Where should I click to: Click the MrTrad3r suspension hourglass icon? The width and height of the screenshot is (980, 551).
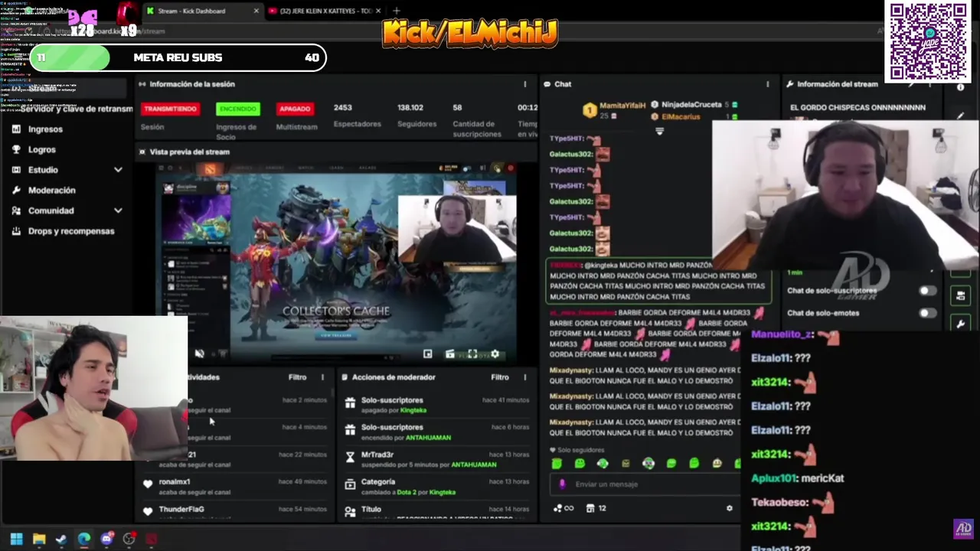[x=350, y=458]
